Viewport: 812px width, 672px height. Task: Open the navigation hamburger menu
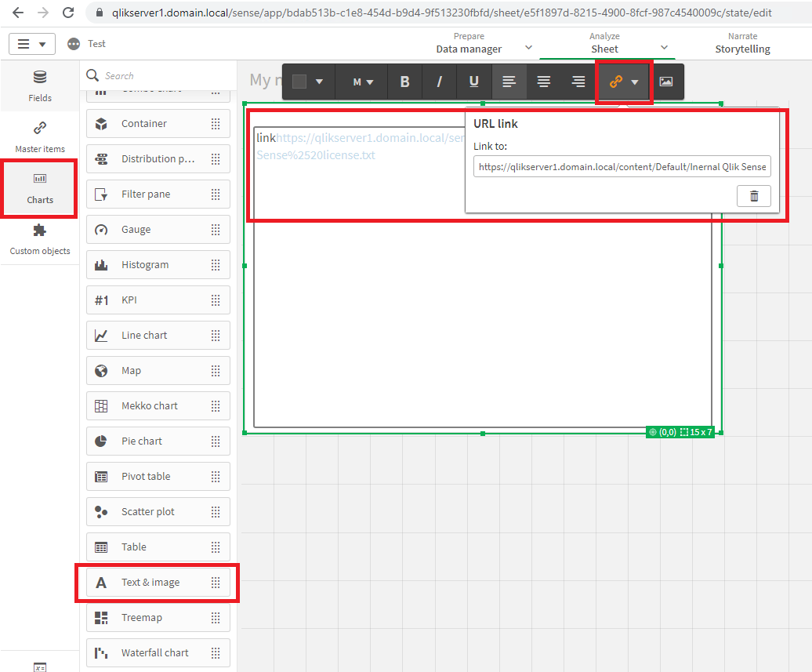(32, 44)
